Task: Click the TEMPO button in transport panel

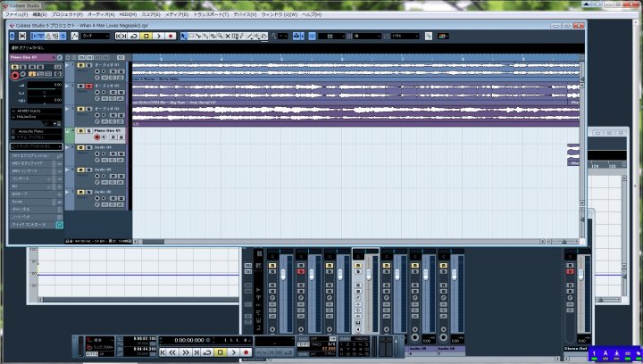Action: (x=303, y=344)
